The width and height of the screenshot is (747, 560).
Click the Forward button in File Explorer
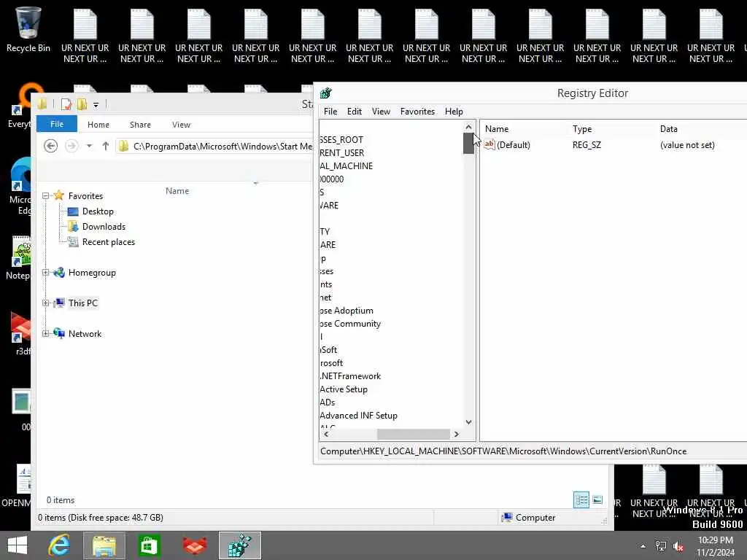tap(71, 146)
